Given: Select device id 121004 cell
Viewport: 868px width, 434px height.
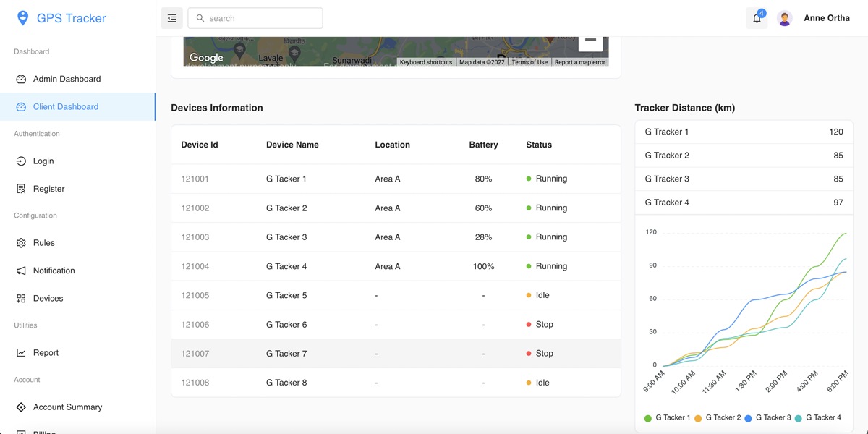Looking at the screenshot, I should click(195, 266).
